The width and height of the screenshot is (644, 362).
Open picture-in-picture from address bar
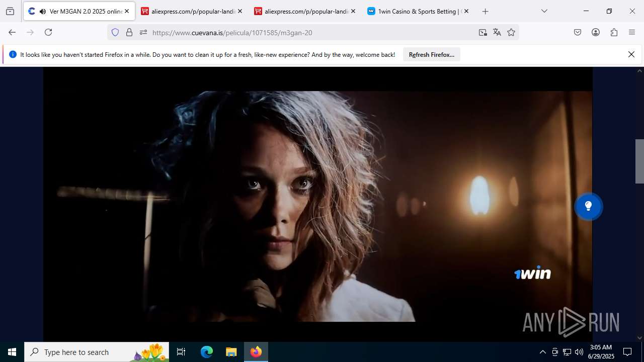point(483,32)
